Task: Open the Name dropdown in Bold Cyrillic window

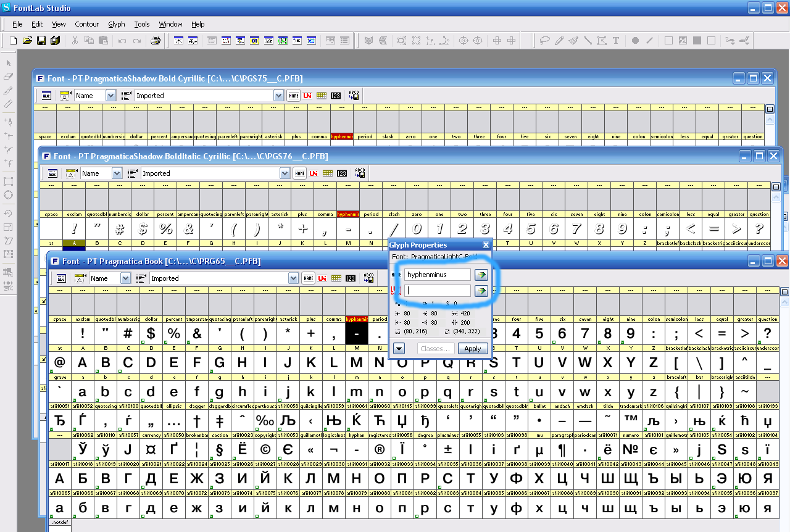Action: (110, 96)
